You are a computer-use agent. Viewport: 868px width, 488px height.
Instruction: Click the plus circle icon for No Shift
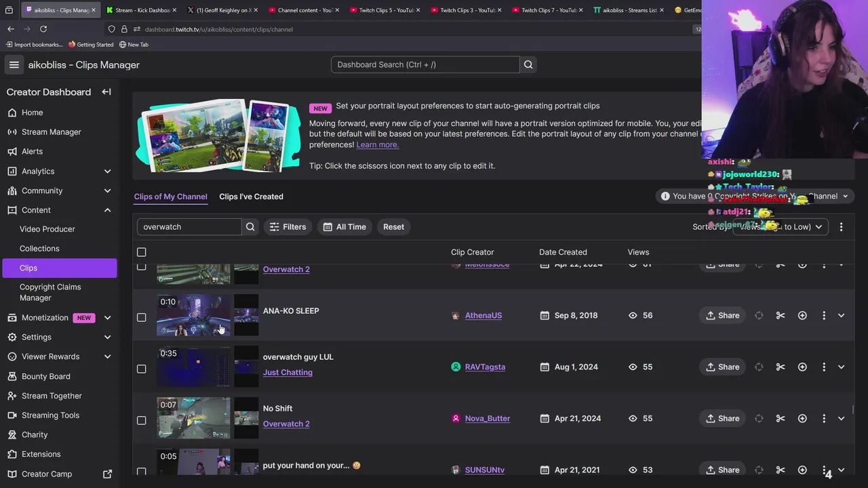802,418
